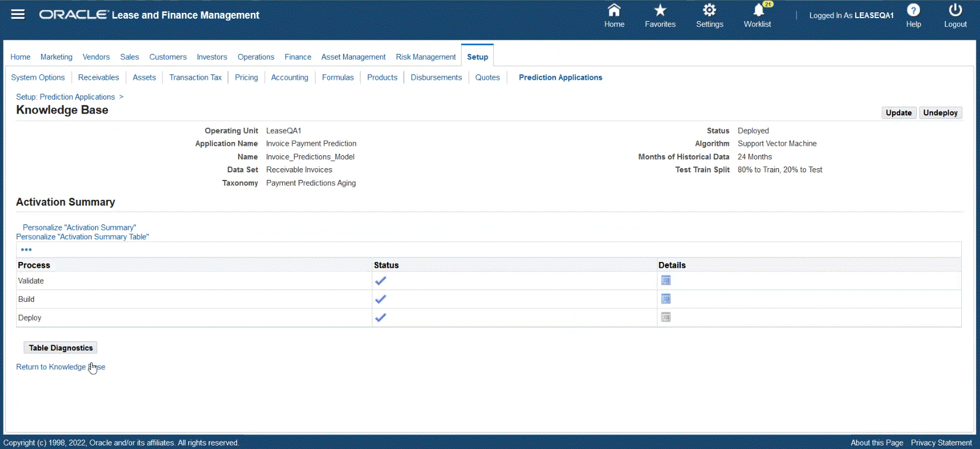980x449 pixels.
Task: Click the Table Diagnostics button
Action: pyautogui.click(x=60, y=348)
